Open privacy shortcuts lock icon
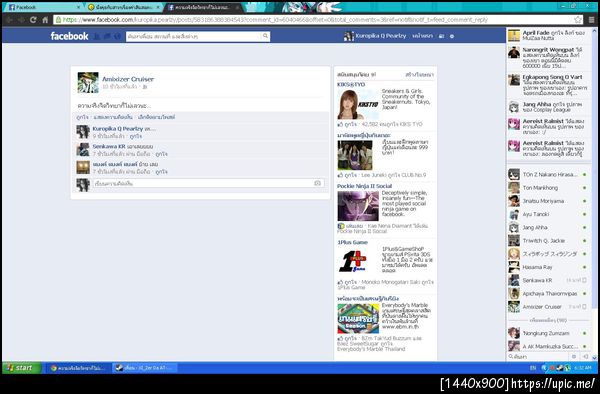 coord(442,36)
